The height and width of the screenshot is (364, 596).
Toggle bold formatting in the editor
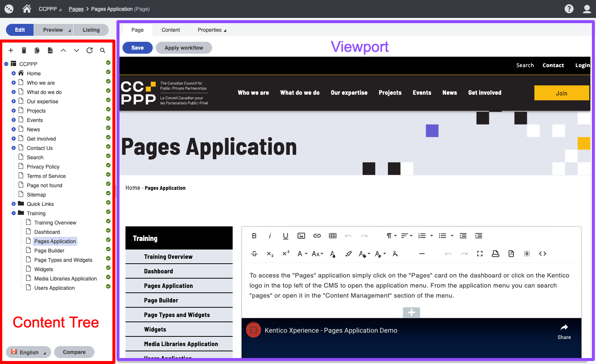click(x=254, y=236)
